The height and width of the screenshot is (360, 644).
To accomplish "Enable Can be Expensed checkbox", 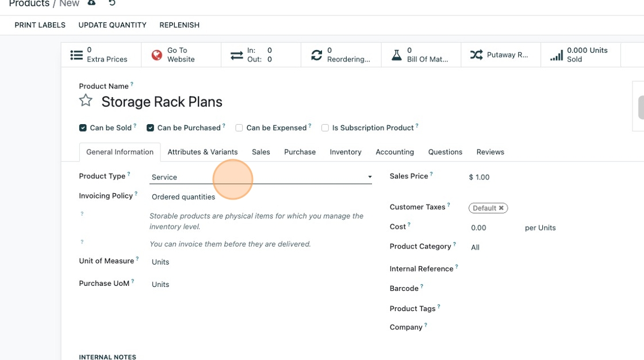I will point(239,128).
